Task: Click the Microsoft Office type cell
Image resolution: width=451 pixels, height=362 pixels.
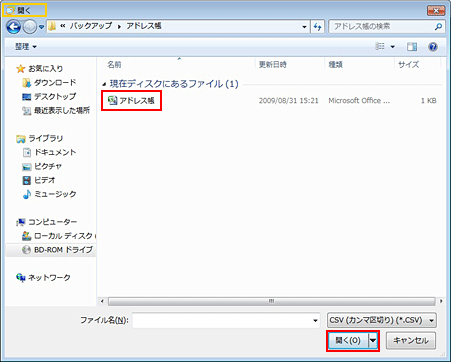Action: (359, 100)
